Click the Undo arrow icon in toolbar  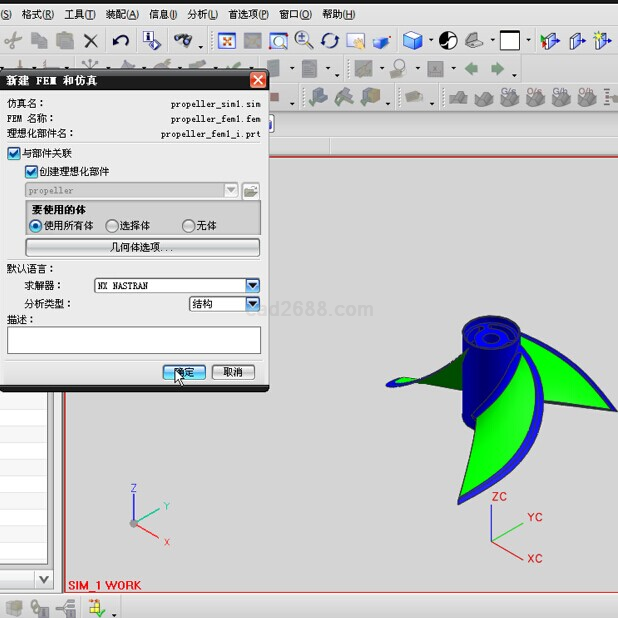click(120, 41)
